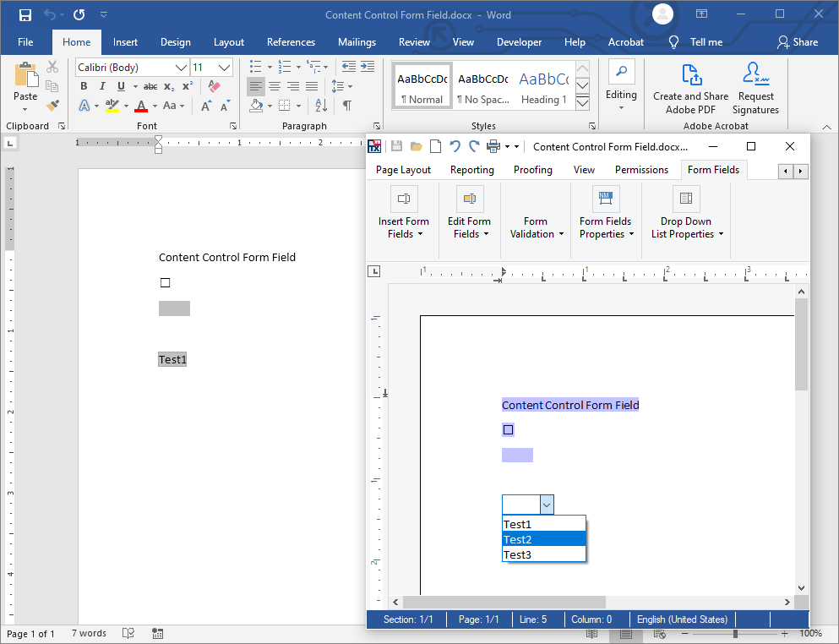Click the Form Validation icon
Viewport: 839px width, 644px height.
click(x=536, y=213)
